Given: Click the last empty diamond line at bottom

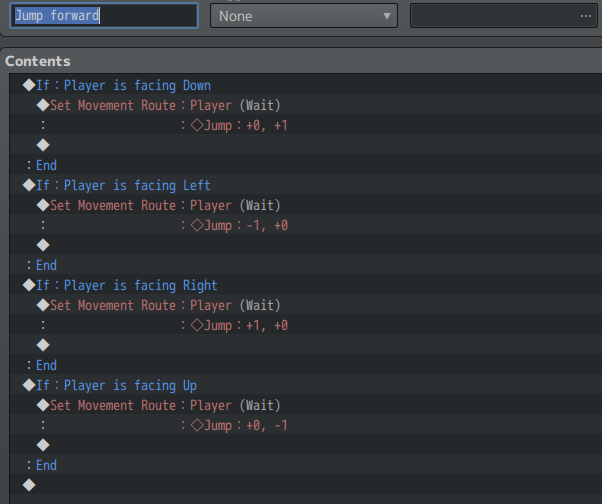Looking at the screenshot, I should [x=306, y=485].
